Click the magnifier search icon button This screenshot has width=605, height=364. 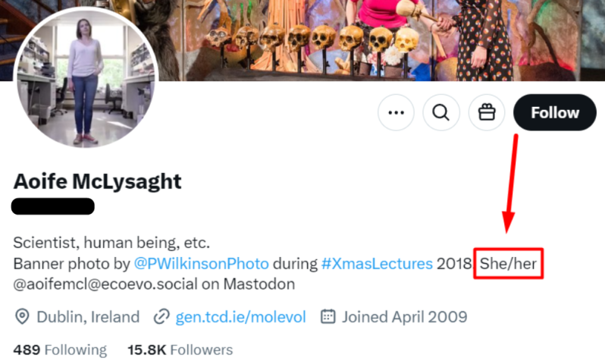point(440,113)
